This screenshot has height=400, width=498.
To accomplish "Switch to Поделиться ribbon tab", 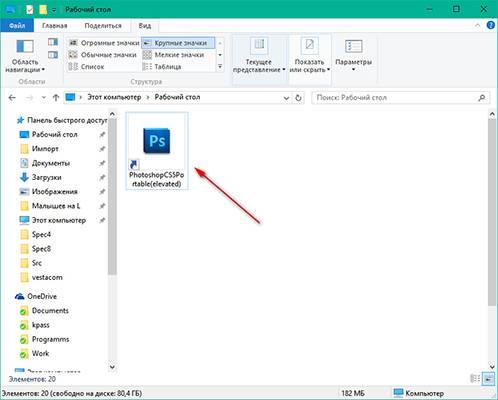I will pos(103,26).
